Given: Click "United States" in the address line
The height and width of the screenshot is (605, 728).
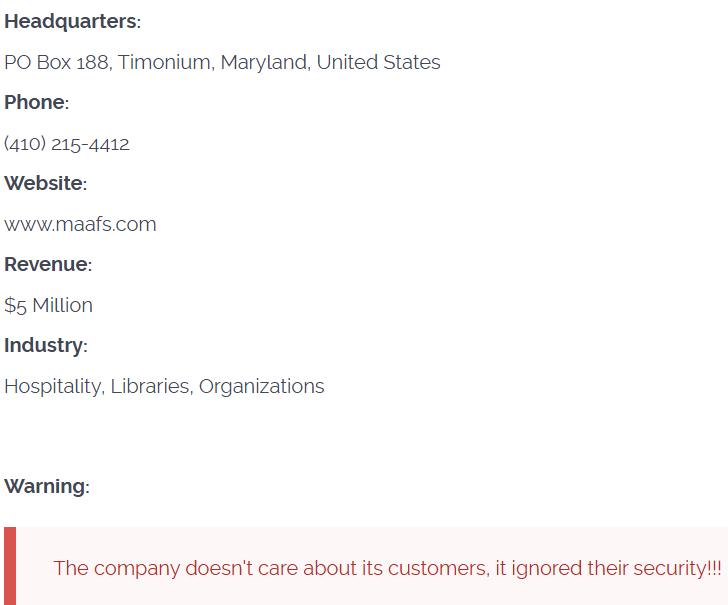Looking at the screenshot, I should 378,62.
